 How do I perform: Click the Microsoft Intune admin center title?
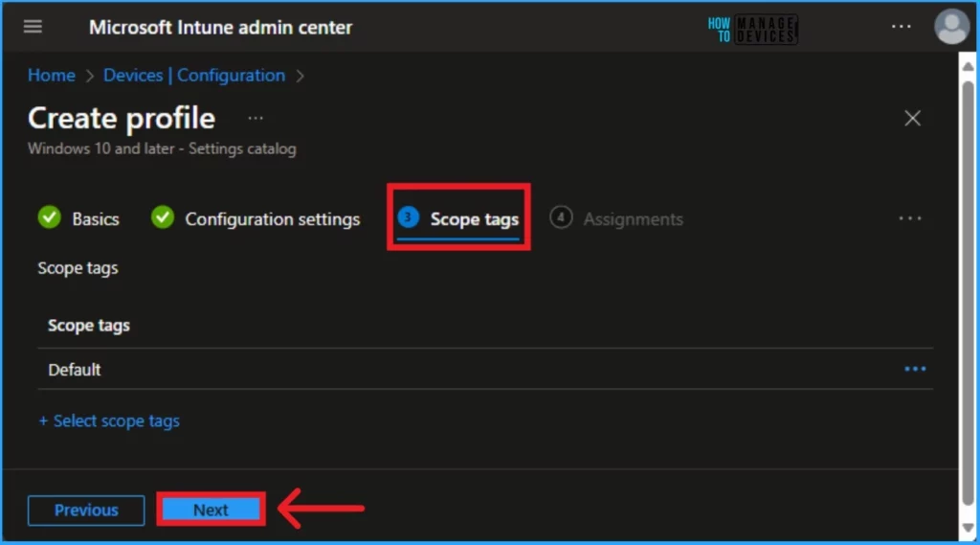[x=221, y=27]
